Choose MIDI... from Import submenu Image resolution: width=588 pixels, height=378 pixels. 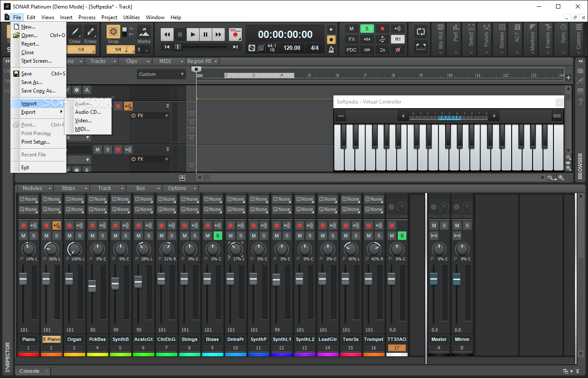click(x=82, y=129)
